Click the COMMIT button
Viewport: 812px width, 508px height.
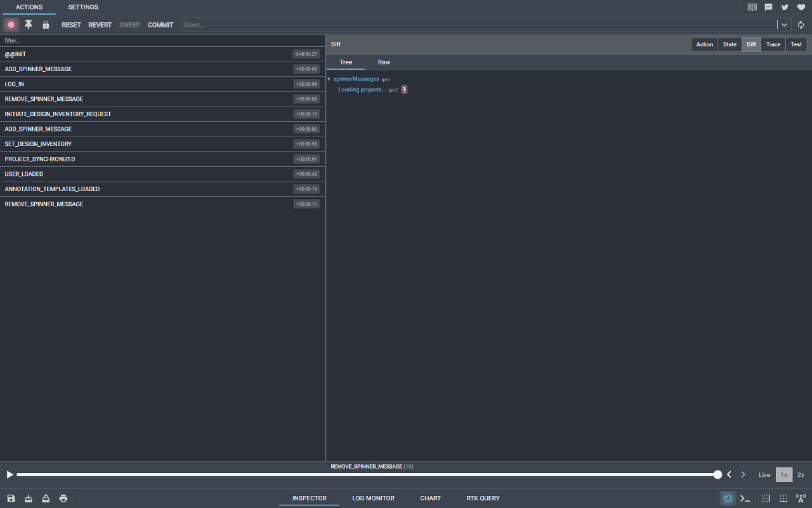tap(160, 25)
